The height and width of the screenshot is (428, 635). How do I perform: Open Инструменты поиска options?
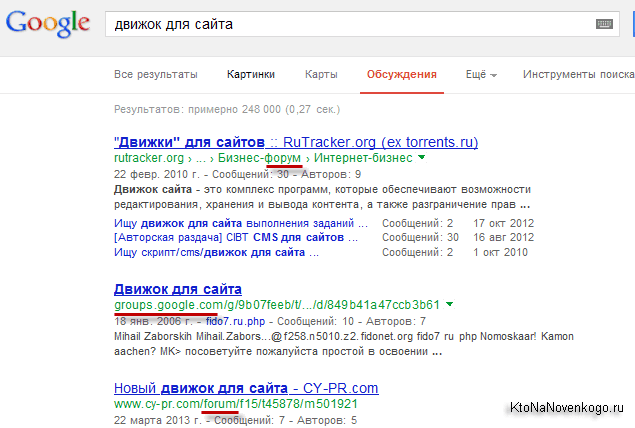(578, 75)
